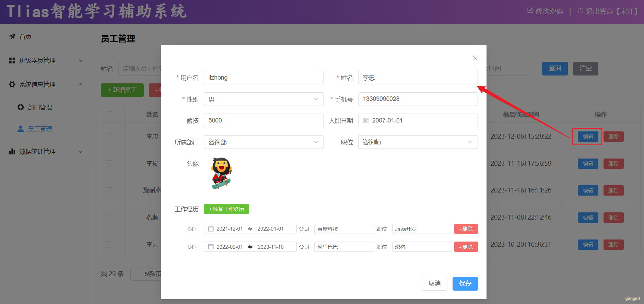Image resolution: width=644 pixels, height=304 pixels.
Task: Delete the 阿里巴巴 work experience row
Action: 466,247
